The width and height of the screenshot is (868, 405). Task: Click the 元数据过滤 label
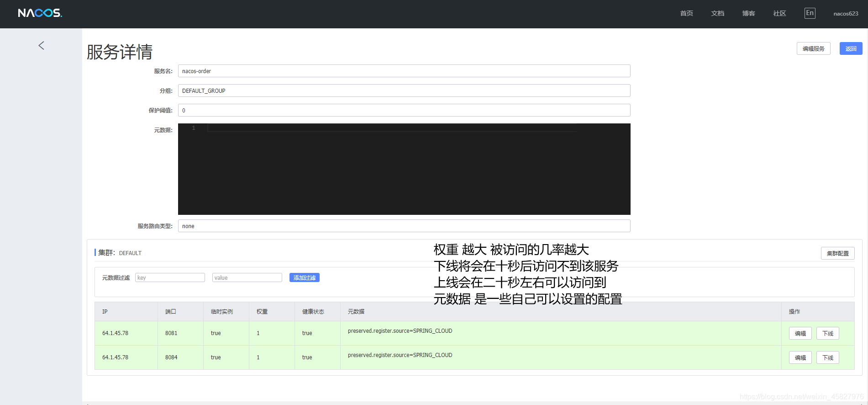[116, 278]
